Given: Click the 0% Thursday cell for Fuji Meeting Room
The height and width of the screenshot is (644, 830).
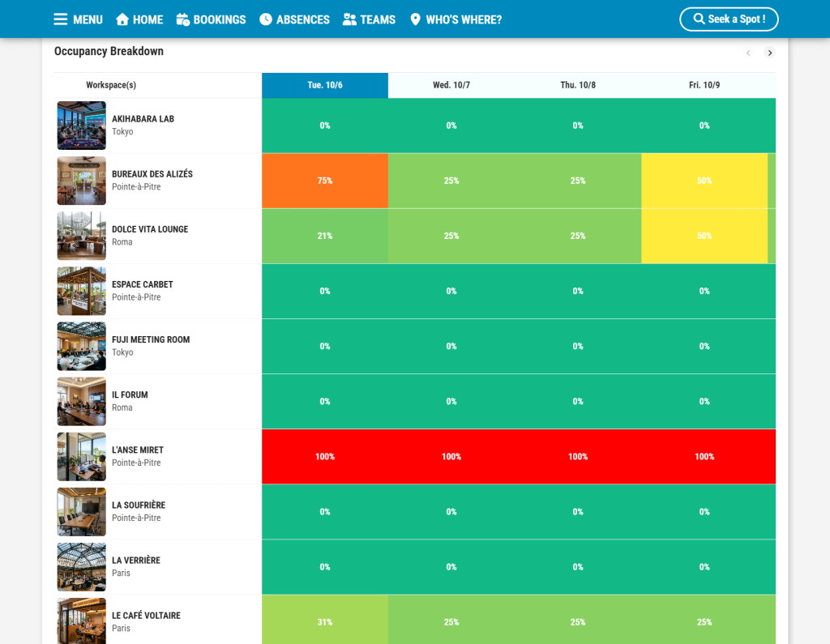Looking at the screenshot, I should tap(578, 346).
